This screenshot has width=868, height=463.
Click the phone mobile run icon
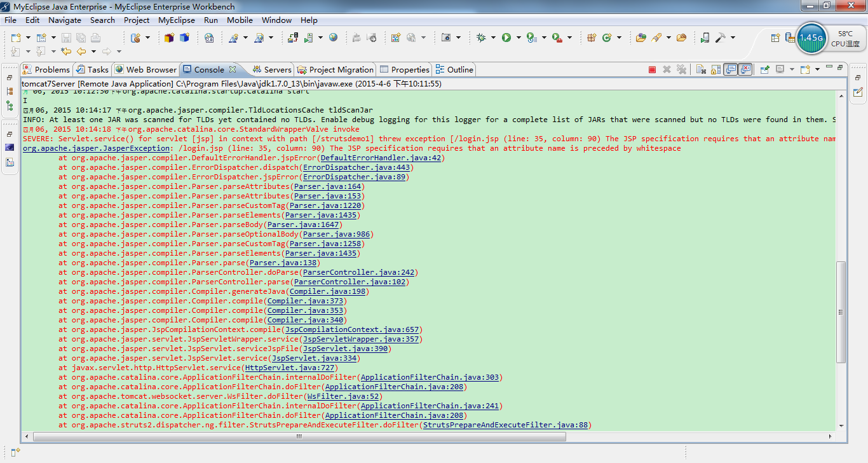pos(704,38)
